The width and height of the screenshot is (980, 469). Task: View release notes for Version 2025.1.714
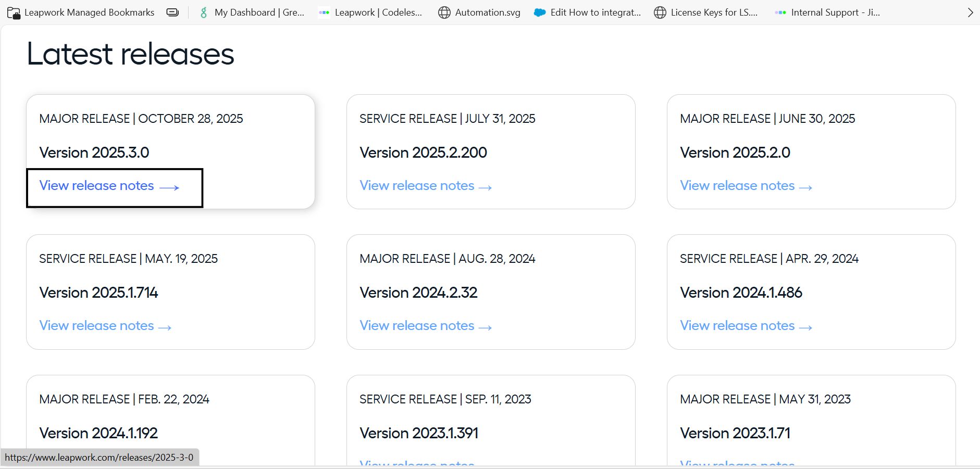coord(105,326)
